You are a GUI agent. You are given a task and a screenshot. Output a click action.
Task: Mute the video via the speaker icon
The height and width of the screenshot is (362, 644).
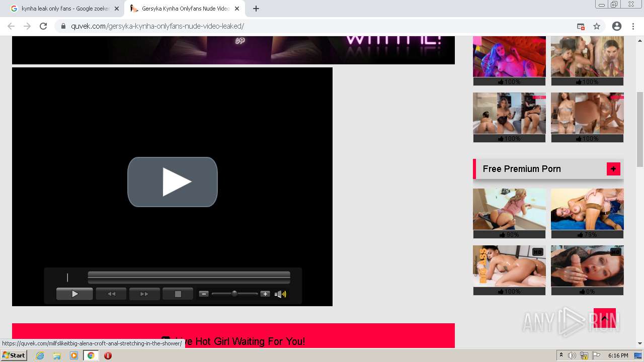click(x=280, y=294)
